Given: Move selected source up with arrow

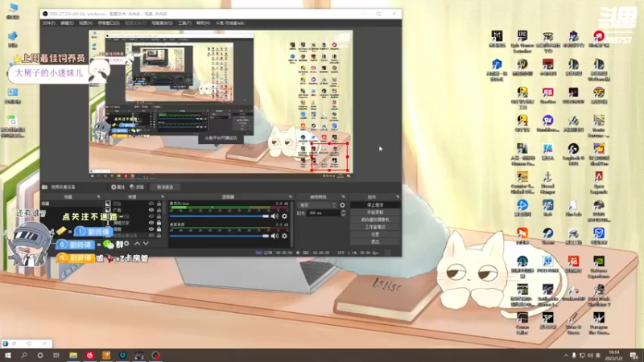Looking at the screenshot, I should coord(137,244).
